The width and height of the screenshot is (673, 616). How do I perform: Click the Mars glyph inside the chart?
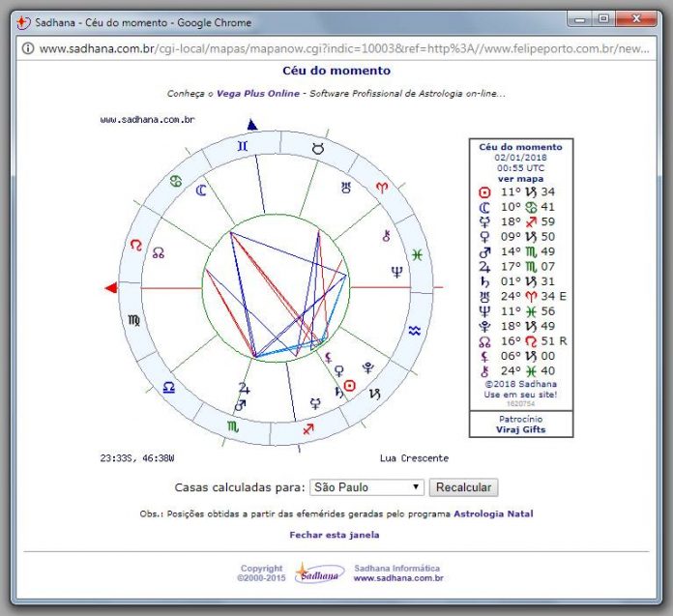pyautogui.click(x=241, y=405)
